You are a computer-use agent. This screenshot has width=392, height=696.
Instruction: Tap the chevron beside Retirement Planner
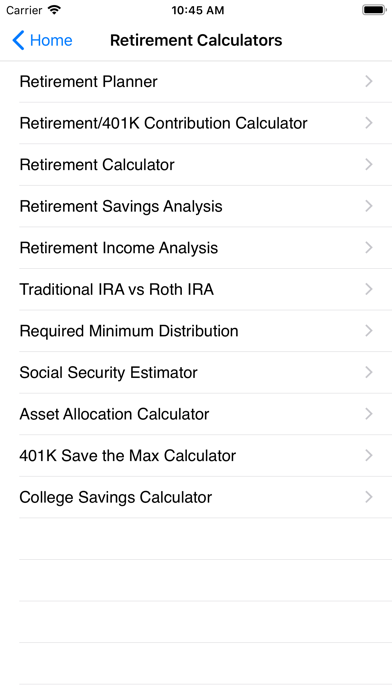point(368,81)
